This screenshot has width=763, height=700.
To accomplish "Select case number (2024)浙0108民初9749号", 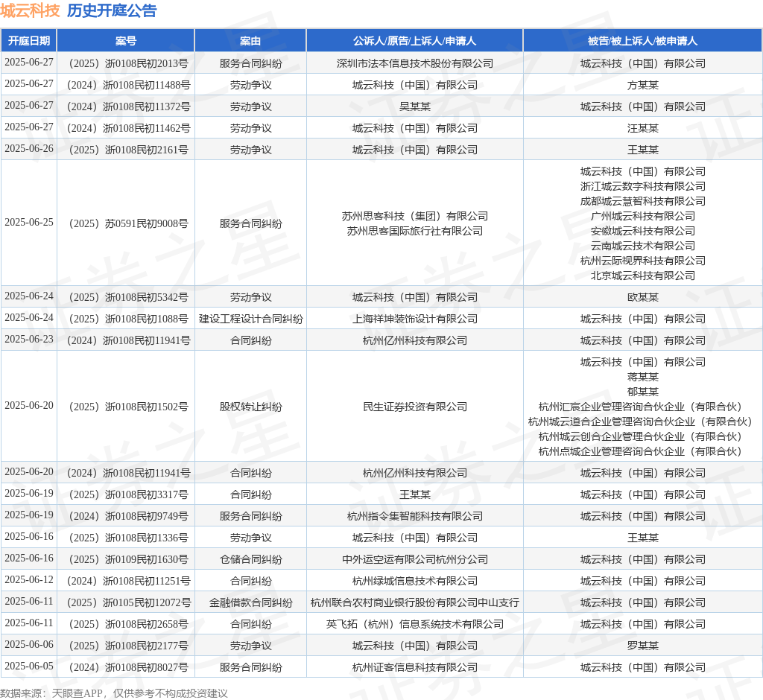I will [x=125, y=516].
